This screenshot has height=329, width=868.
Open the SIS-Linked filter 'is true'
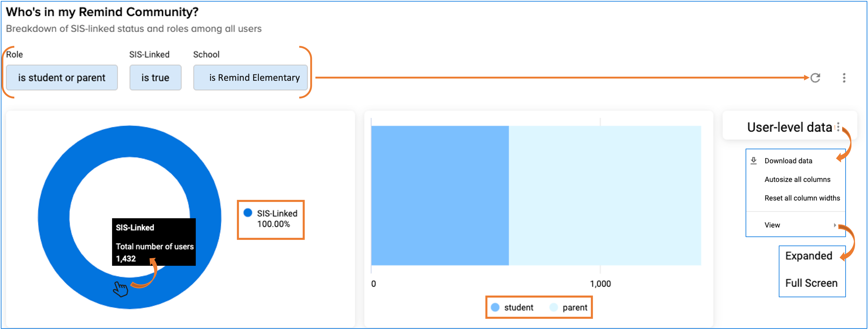155,78
